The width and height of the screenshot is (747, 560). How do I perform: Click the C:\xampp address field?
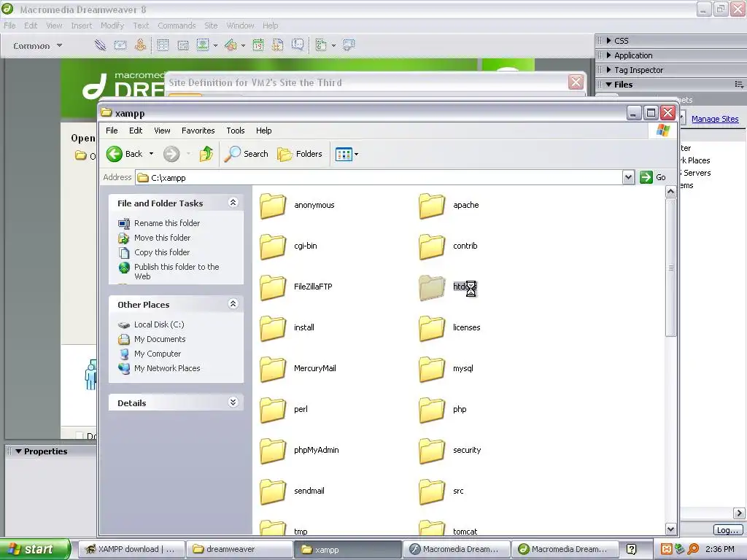[x=379, y=178]
